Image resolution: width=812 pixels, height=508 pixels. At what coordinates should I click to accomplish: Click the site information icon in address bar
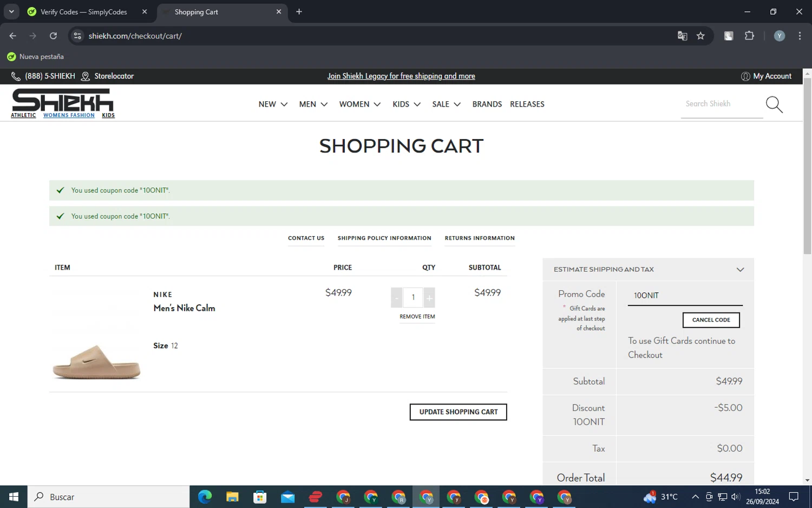[77, 36]
